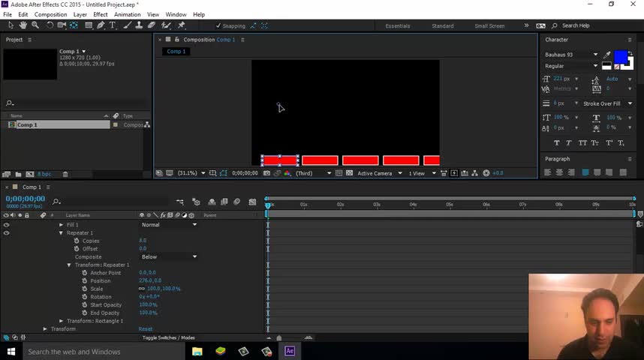Select the Selection arrow tool
Screen dimensions: 644x360
coord(11,25)
